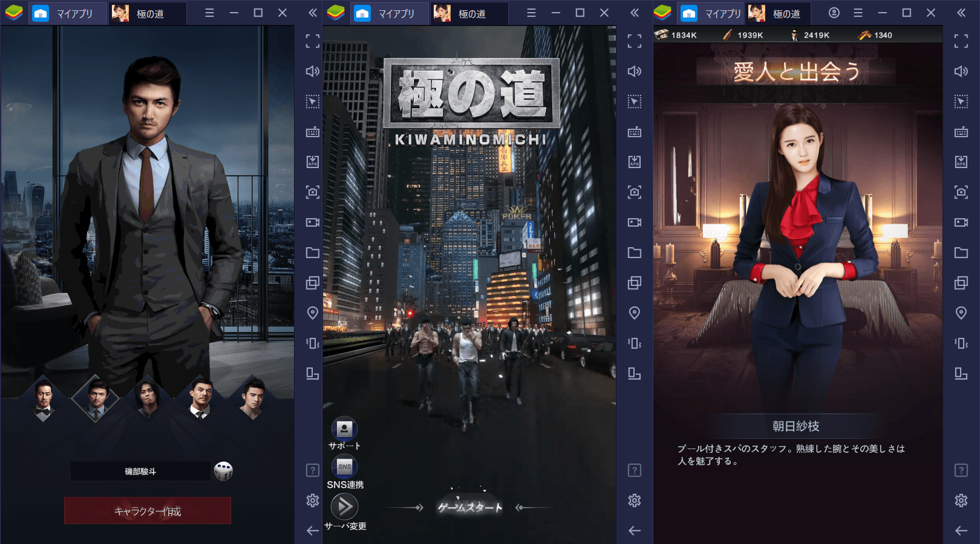Open settings gear in the left window sidebar
The width and height of the screenshot is (980, 544).
point(313,500)
